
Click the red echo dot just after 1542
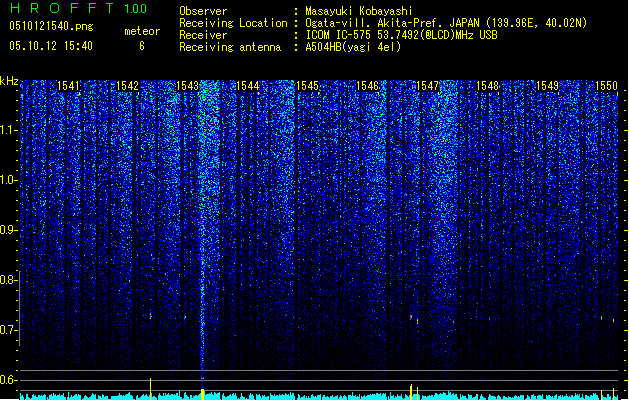(x=151, y=316)
